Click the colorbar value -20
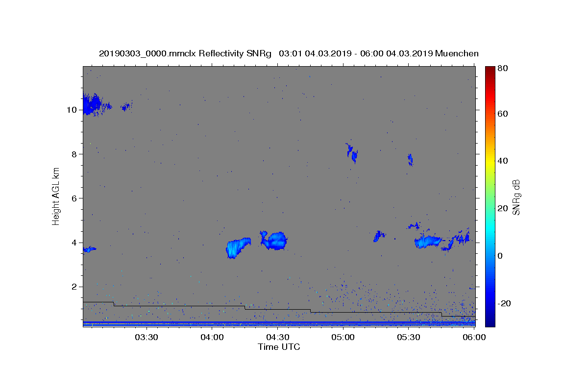Viewport: 588px width, 392px height. (x=504, y=303)
